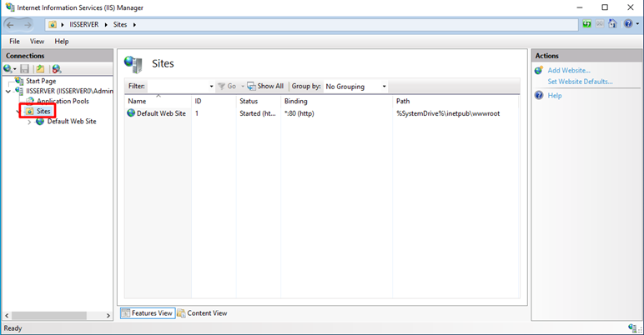Click the Add Website link
The width and height of the screenshot is (644, 335).
(x=569, y=70)
